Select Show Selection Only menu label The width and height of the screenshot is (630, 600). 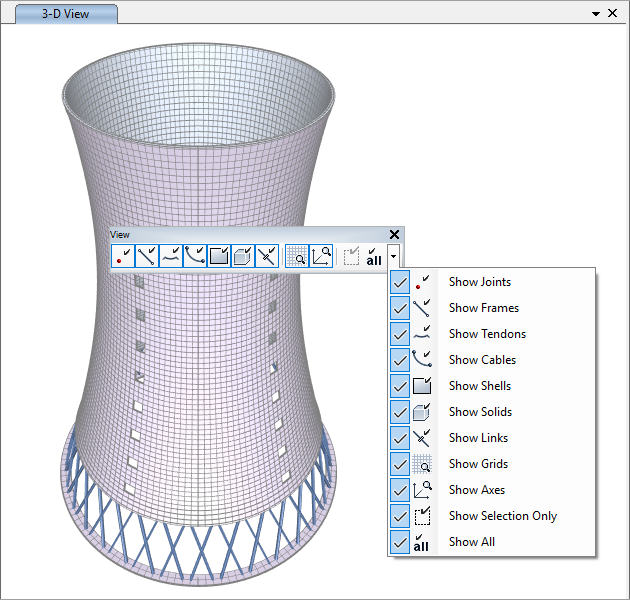503,516
